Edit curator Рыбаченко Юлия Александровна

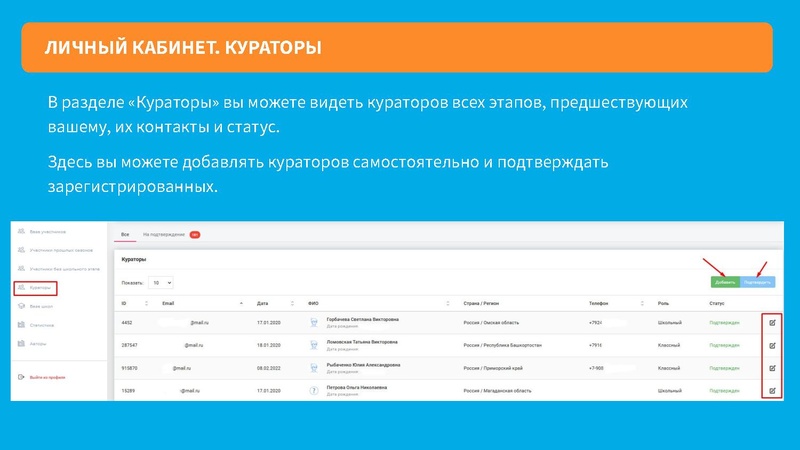[x=772, y=368]
